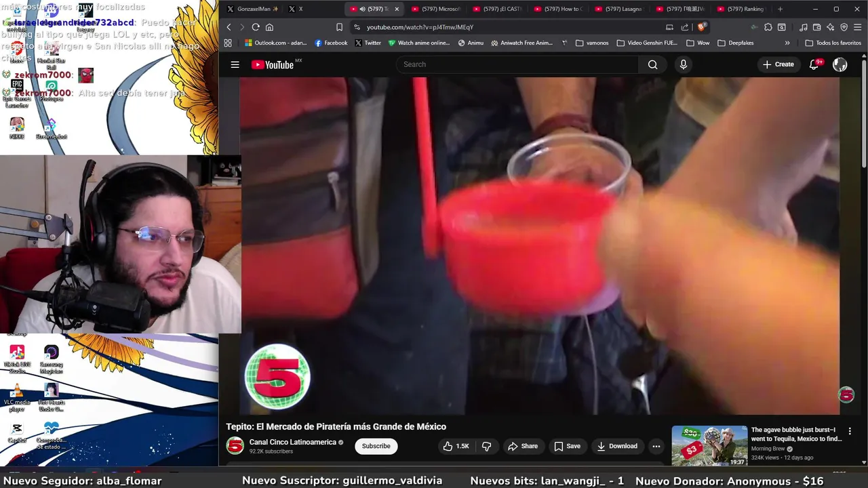This screenshot has height=488, width=868.
Task: Bookmark this page icon
Action: pyautogui.click(x=339, y=27)
